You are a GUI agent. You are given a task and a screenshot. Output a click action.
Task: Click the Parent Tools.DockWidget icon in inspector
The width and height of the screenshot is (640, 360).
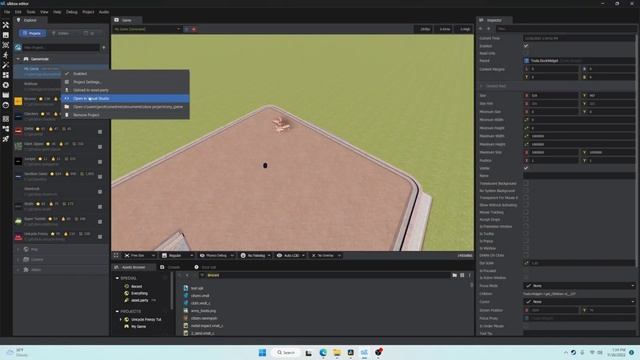tap(527, 61)
